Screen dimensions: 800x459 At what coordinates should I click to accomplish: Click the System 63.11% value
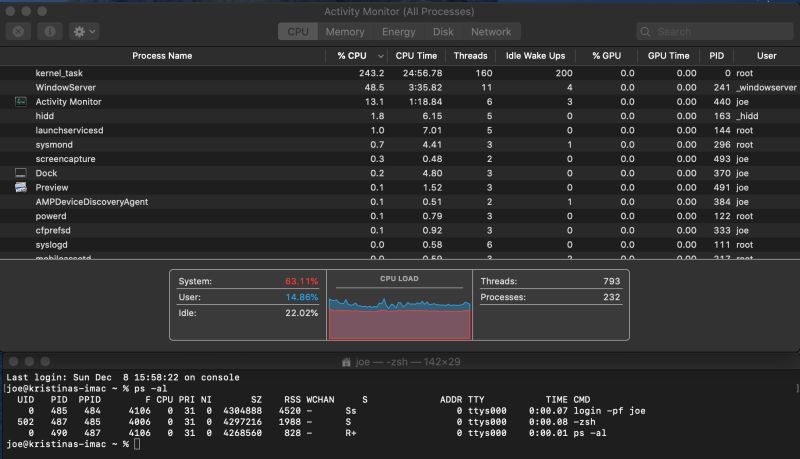301,281
